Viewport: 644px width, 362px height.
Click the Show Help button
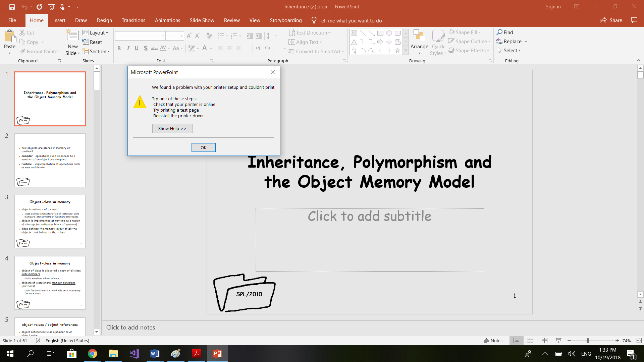tap(172, 128)
